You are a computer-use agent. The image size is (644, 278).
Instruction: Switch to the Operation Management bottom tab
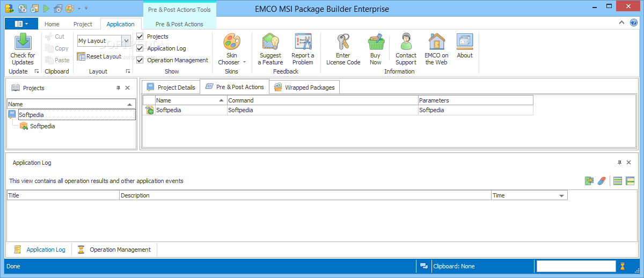coord(114,250)
